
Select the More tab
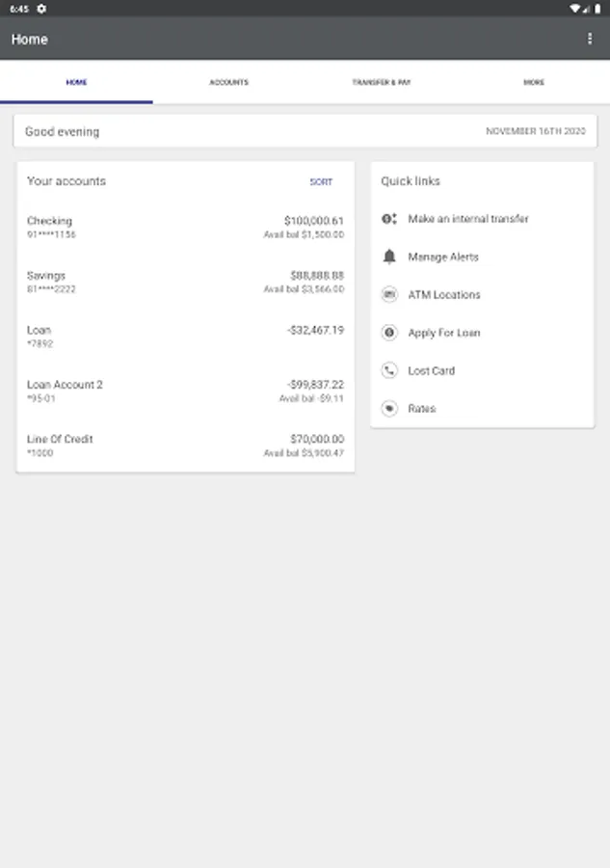coord(534,83)
